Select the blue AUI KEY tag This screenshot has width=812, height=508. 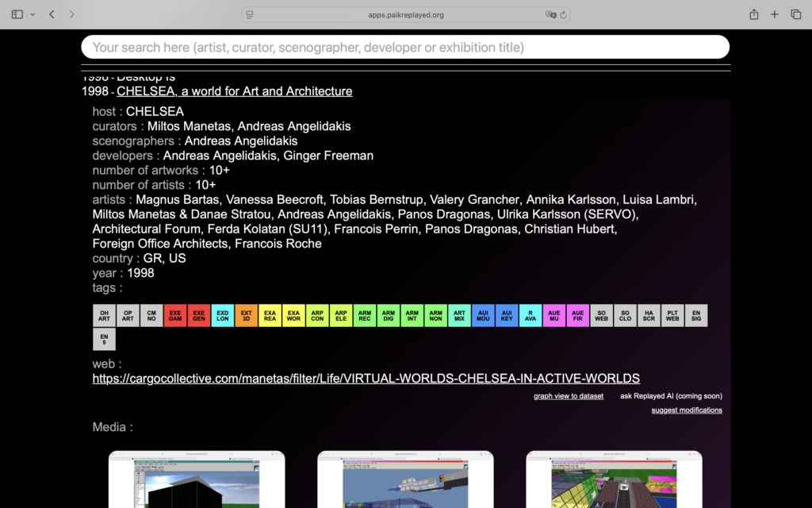507,316
